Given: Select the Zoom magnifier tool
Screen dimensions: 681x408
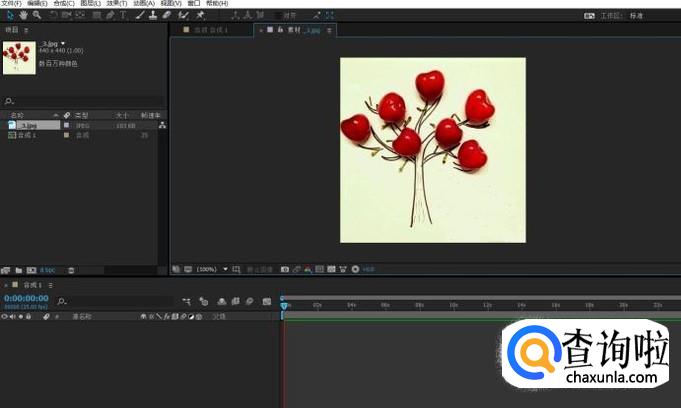Looking at the screenshot, I should click(37, 15).
